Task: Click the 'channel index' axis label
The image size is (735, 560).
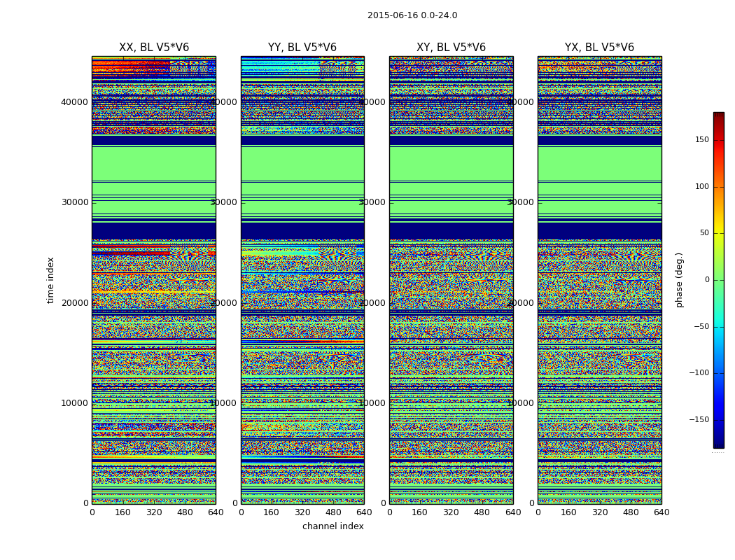Action: tap(332, 526)
